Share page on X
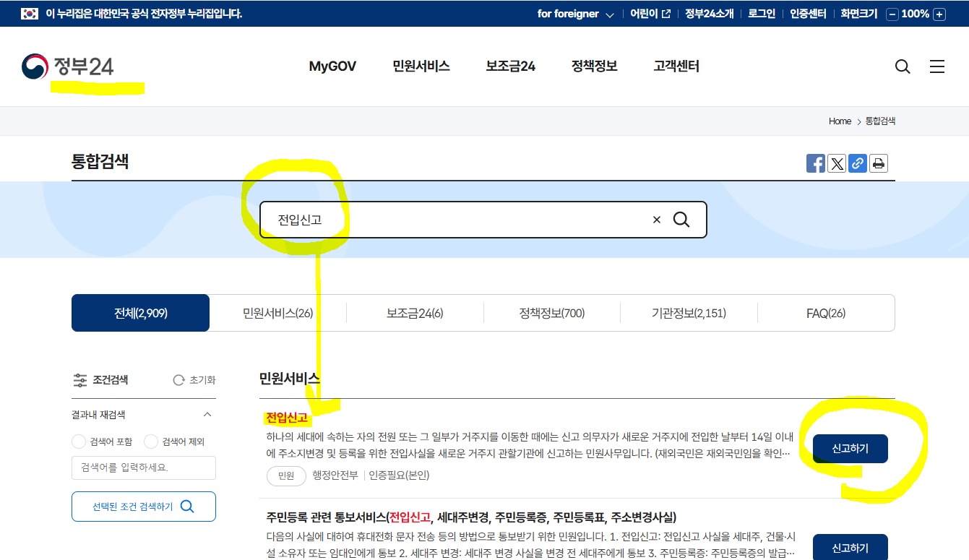The height and width of the screenshot is (560, 969). (837, 163)
